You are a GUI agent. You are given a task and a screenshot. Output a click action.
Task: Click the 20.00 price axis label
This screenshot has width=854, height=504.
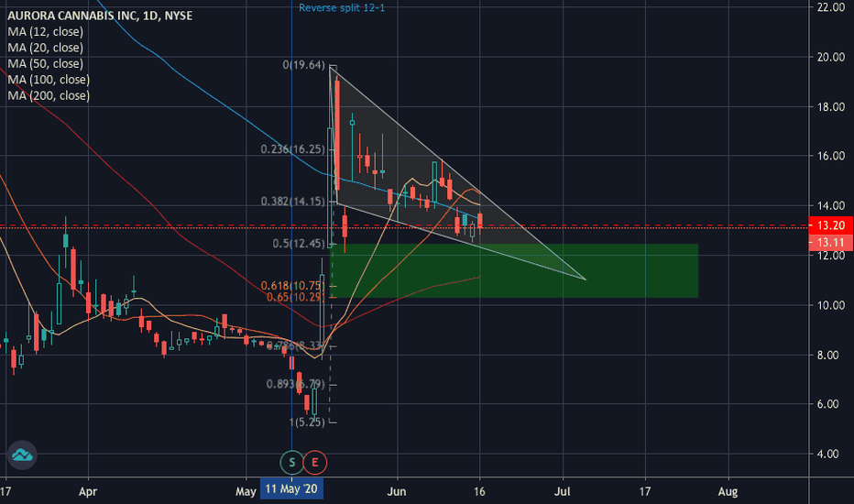(x=831, y=57)
